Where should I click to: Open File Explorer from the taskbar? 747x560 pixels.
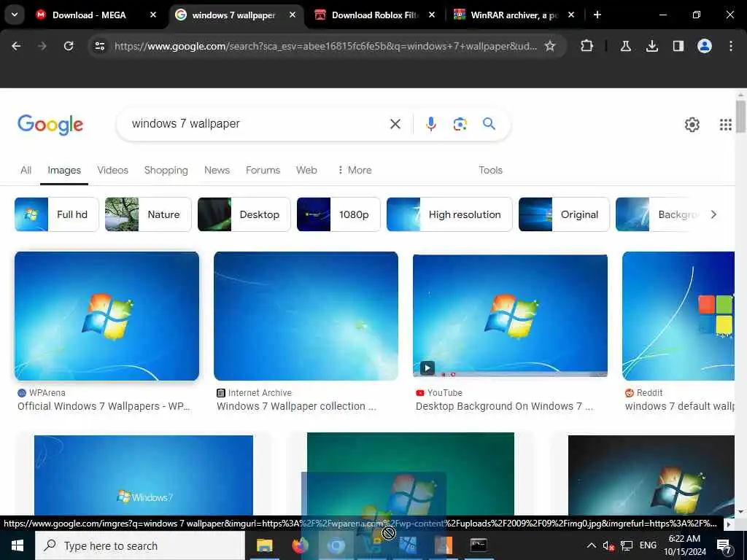tap(264, 545)
